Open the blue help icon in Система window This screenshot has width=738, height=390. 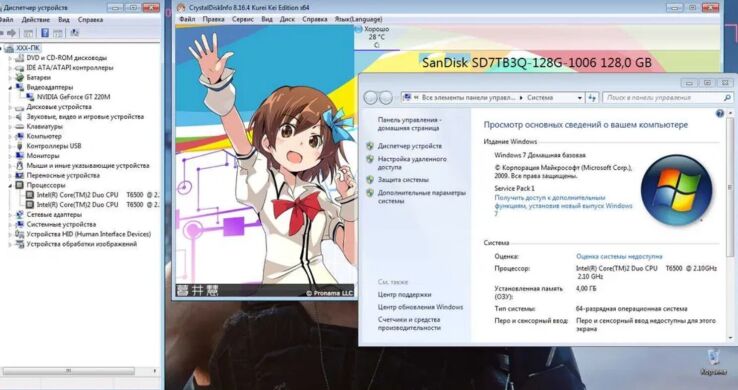pos(720,114)
